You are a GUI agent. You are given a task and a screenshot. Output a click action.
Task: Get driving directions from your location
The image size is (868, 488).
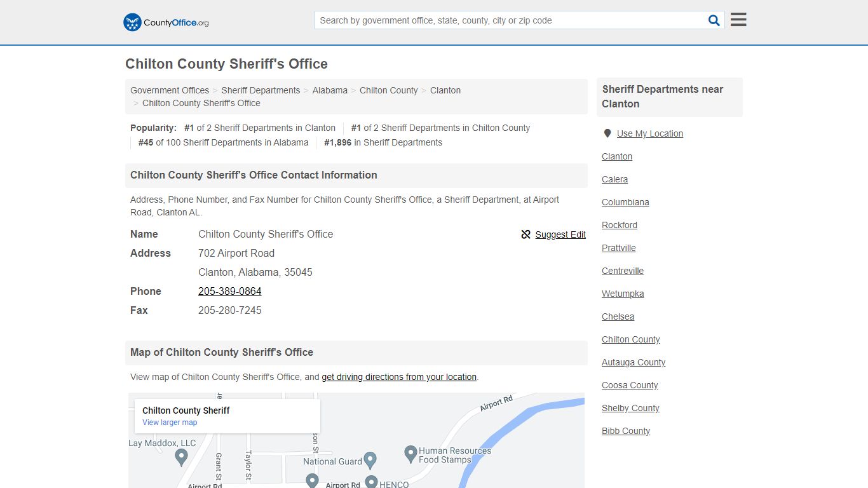[x=399, y=377]
